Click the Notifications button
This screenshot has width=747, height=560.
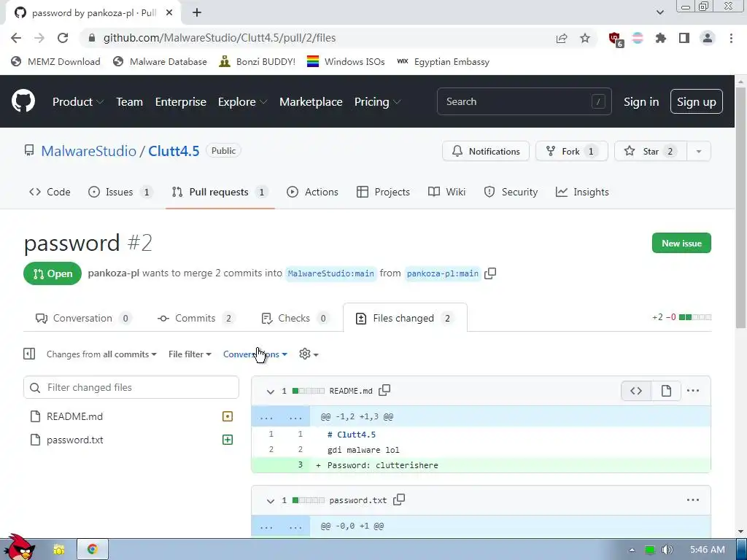pos(485,152)
